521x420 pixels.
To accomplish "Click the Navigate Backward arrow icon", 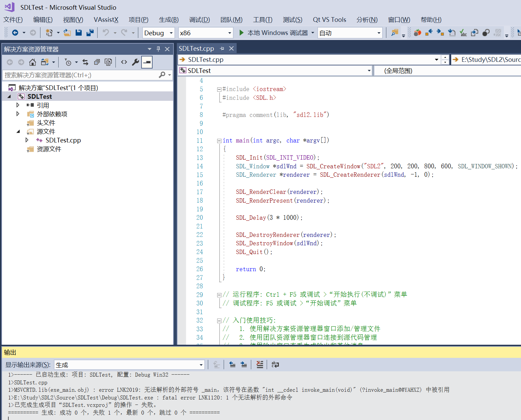I will click(x=16, y=33).
